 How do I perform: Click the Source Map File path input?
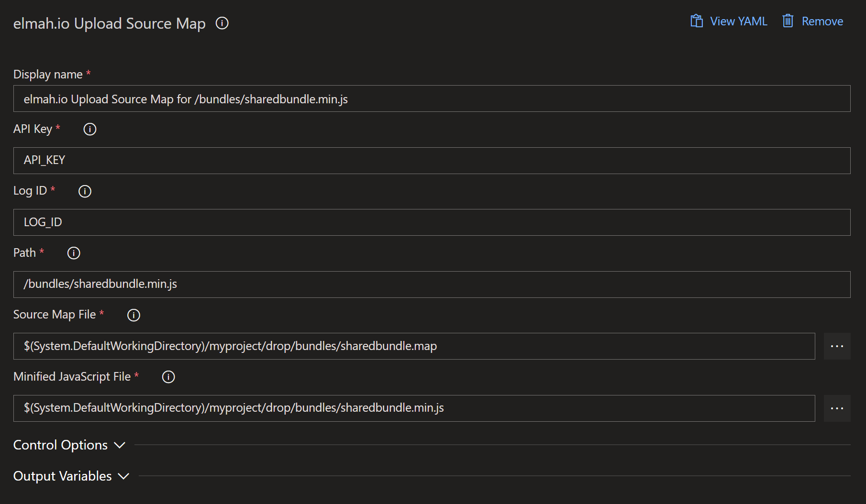click(414, 346)
